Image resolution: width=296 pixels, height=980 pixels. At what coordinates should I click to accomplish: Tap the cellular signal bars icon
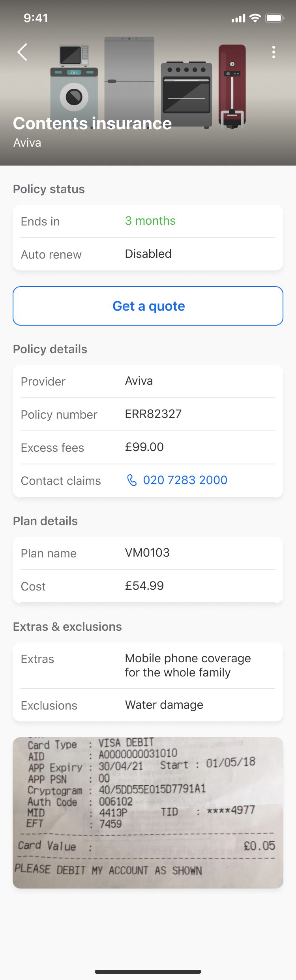[x=238, y=18]
